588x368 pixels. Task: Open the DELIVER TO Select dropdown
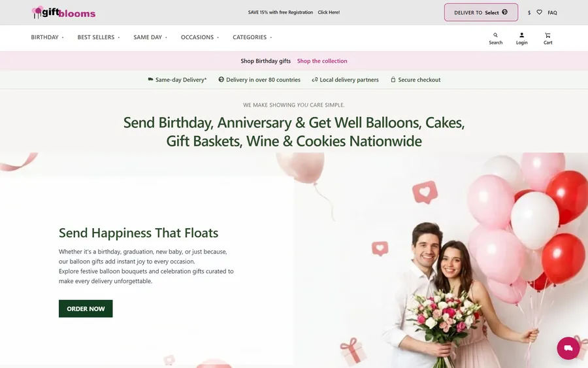click(x=481, y=12)
